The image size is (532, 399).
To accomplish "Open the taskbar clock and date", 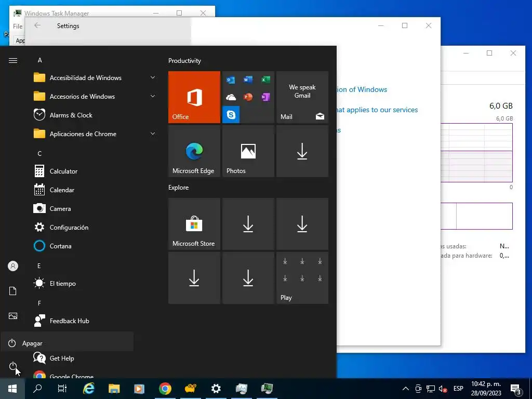I will pos(486,389).
